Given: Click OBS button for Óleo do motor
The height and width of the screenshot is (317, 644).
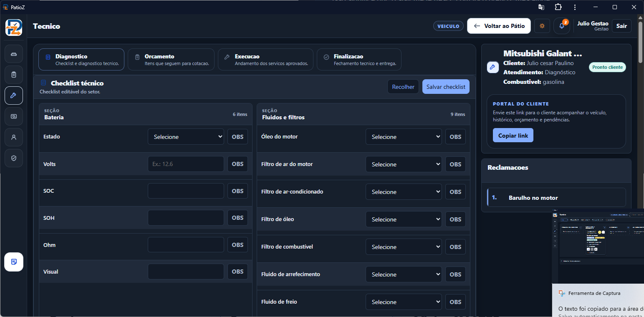Looking at the screenshot, I should pos(455,137).
